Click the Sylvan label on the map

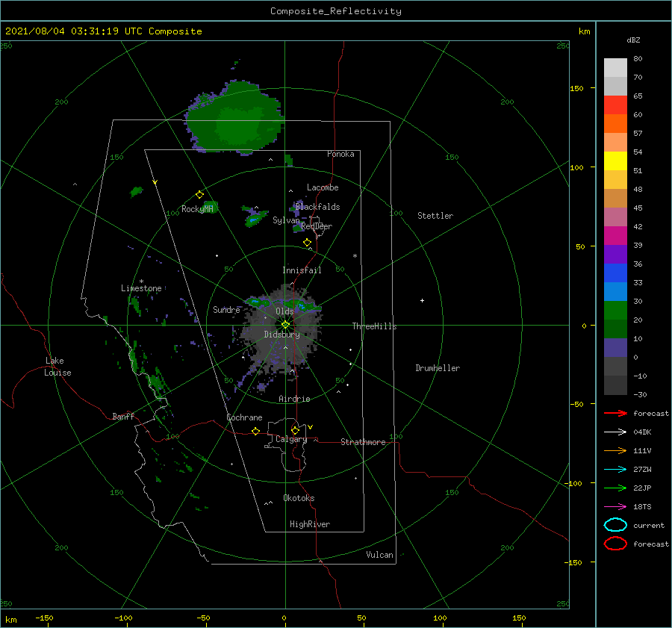coord(286,220)
